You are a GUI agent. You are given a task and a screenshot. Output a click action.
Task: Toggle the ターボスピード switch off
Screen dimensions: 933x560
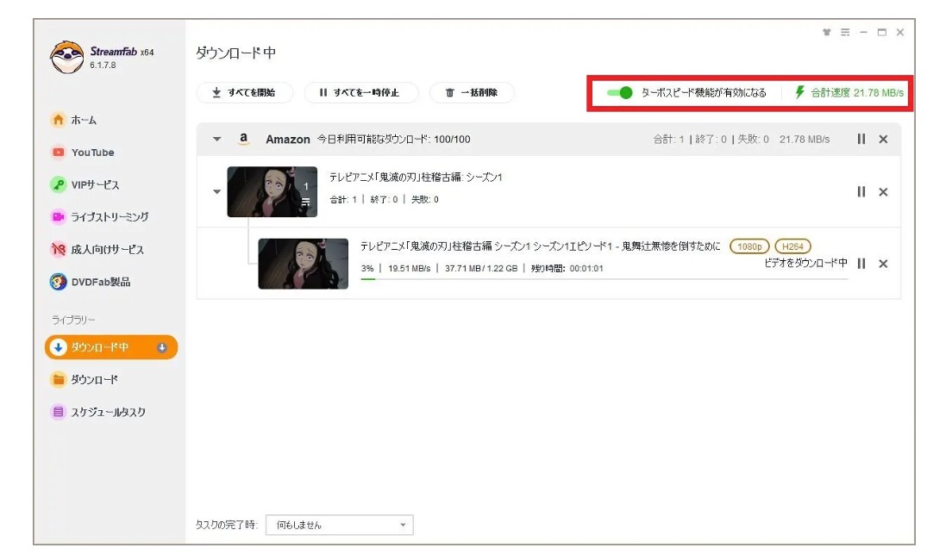[x=619, y=93]
